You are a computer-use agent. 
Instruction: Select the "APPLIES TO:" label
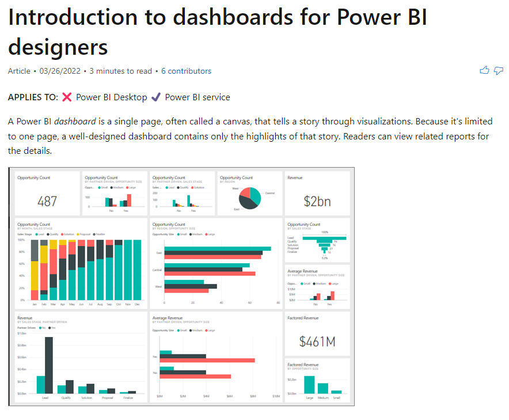click(33, 97)
